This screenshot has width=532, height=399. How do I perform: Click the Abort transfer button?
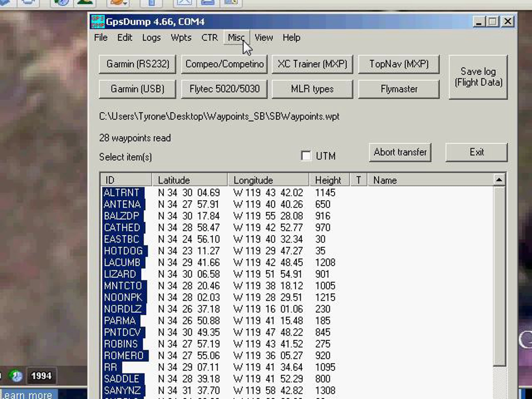click(x=400, y=152)
